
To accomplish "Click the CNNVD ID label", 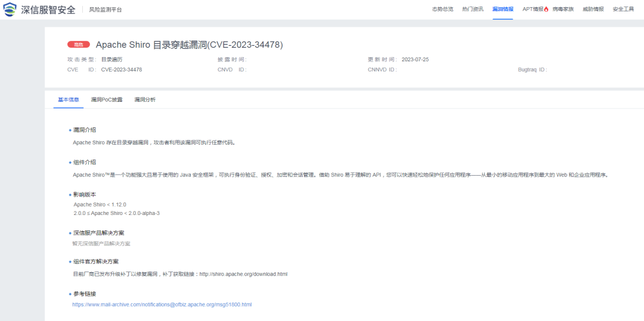I will (382, 70).
